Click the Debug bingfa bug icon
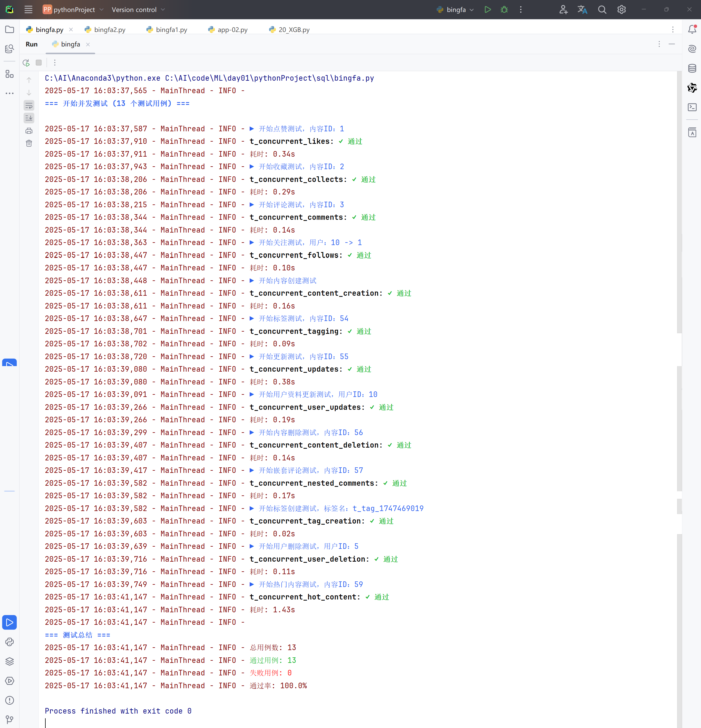This screenshot has height=728, width=701. tap(504, 10)
